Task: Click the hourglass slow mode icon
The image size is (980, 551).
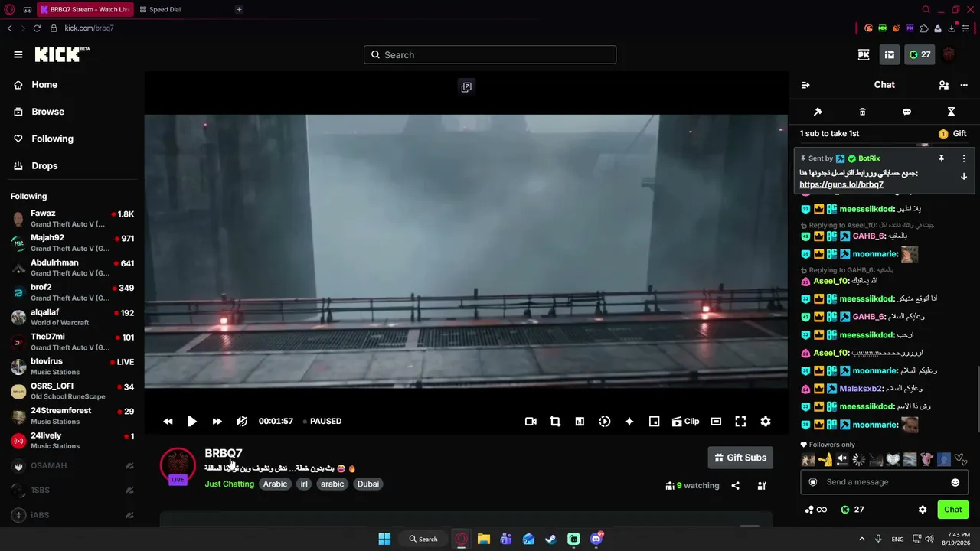Action: pyautogui.click(x=951, y=112)
